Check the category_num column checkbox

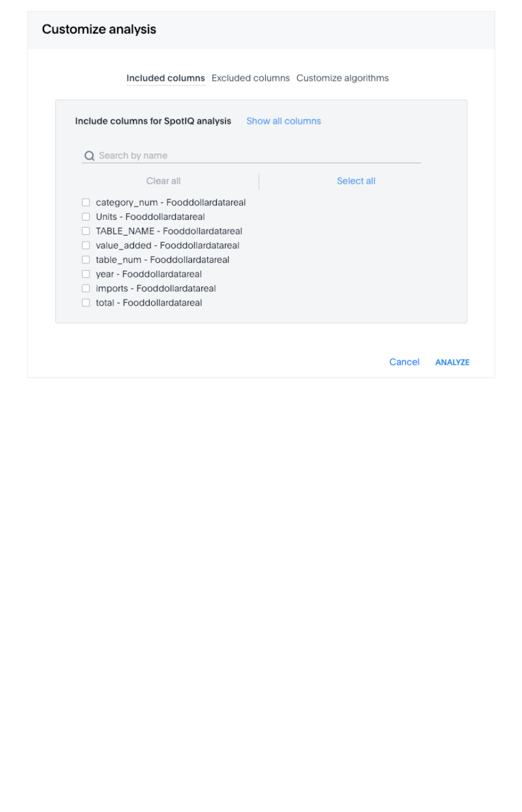tap(86, 202)
